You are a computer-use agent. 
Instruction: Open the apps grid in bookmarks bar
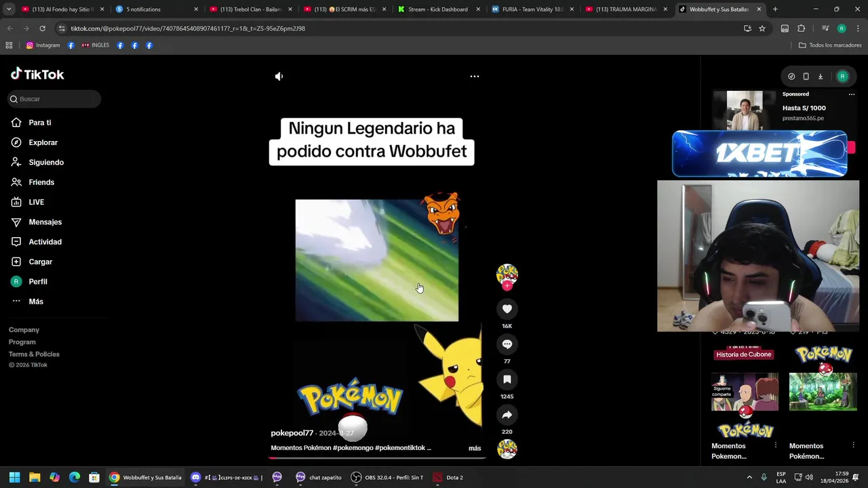pyautogui.click(x=9, y=45)
